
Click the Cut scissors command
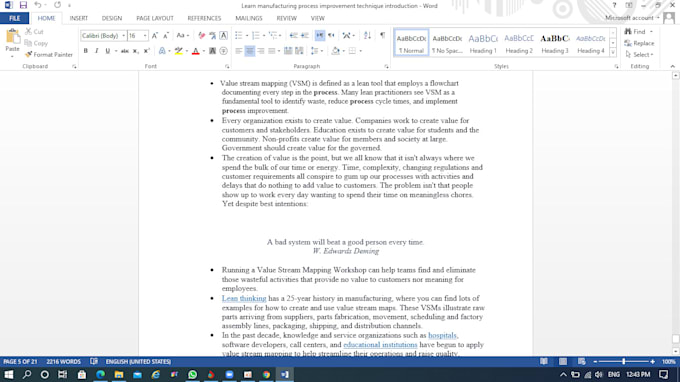tap(34, 32)
